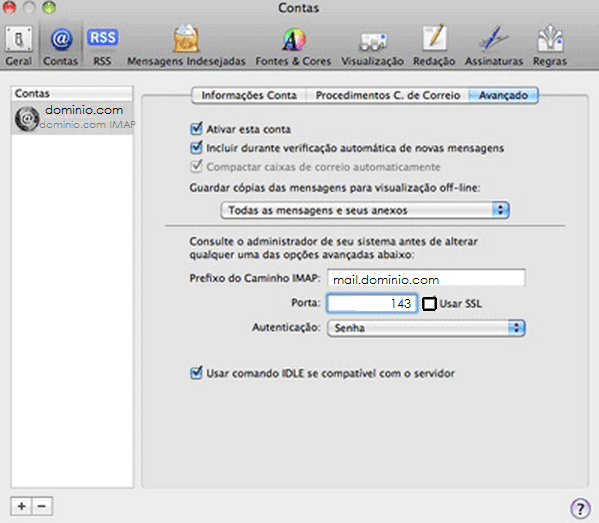This screenshot has height=523, width=599.
Task: Click the Contas list header
Action: pyautogui.click(x=72, y=94)
